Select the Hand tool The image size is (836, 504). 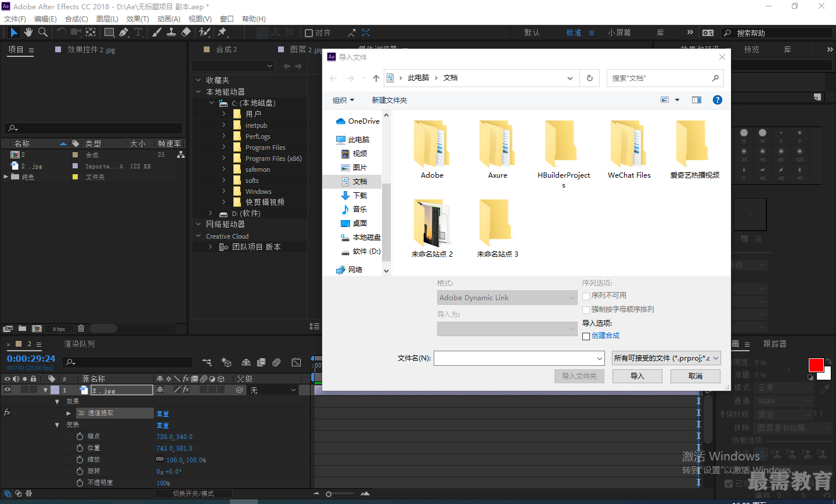(28, 33)
